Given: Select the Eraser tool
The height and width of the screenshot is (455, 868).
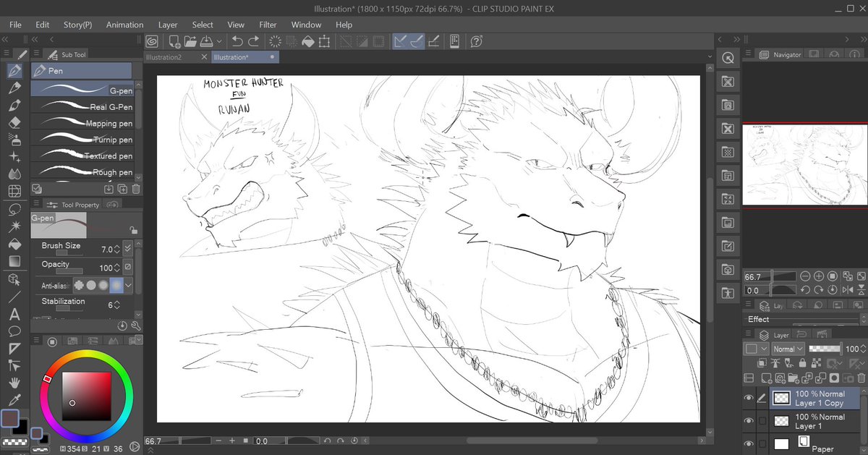Looking at the screenshot, I should point(14,122).
